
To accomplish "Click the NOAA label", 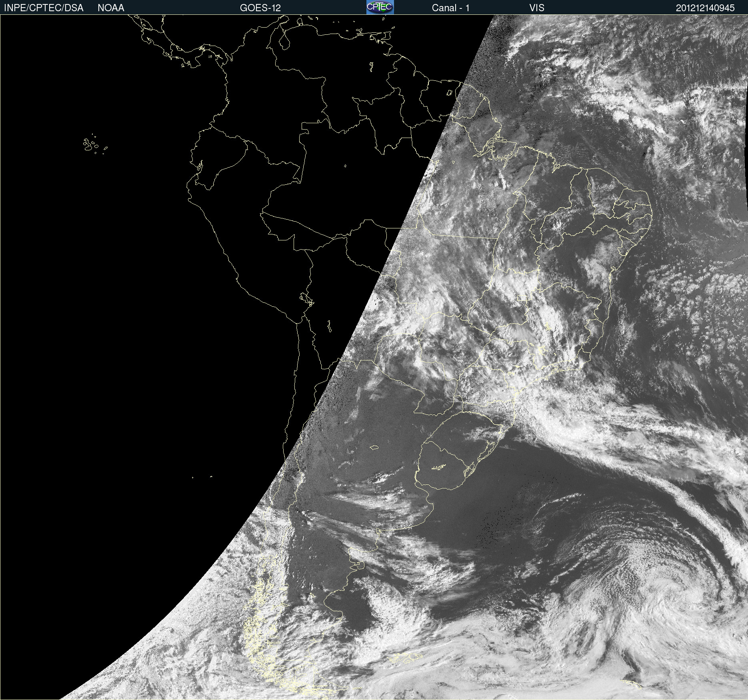I will click(x=111, y=8).
